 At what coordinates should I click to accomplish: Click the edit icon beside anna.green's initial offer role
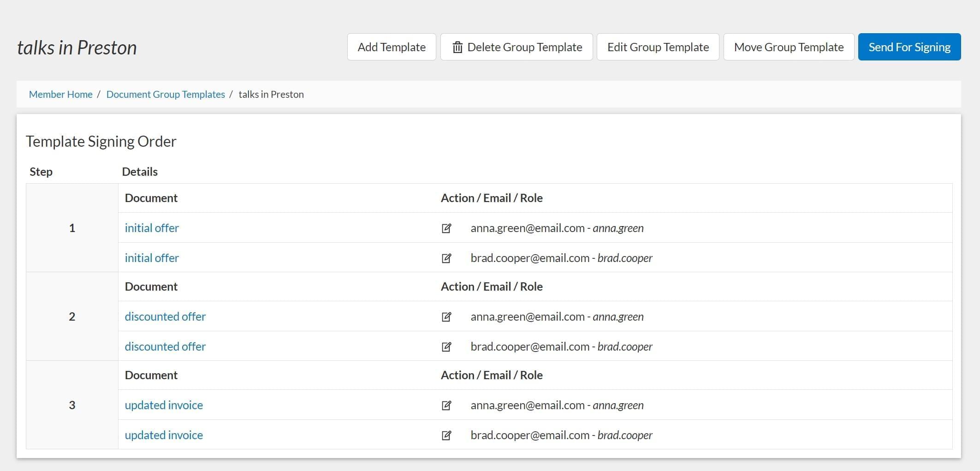(446, 228)
